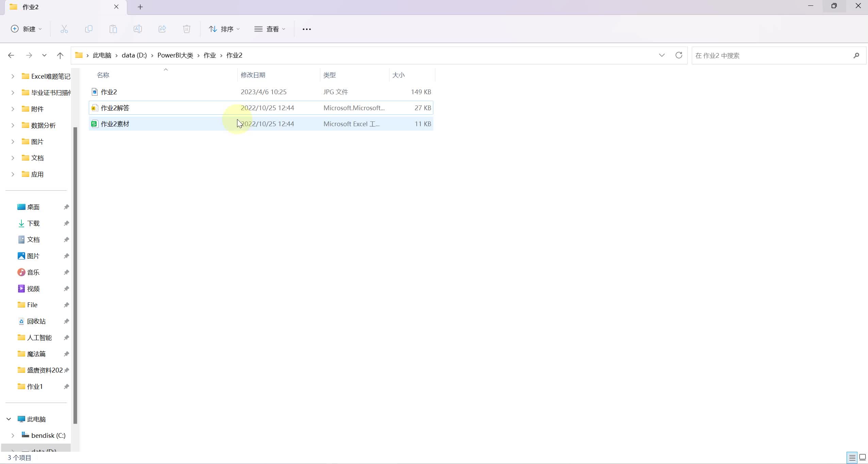Click the Cut scissors icon

64,29
